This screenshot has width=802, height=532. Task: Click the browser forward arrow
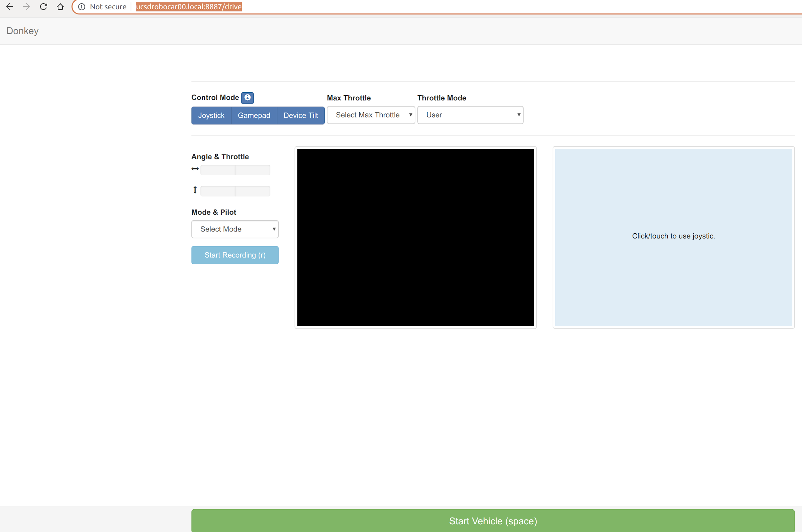coord(27,6)
